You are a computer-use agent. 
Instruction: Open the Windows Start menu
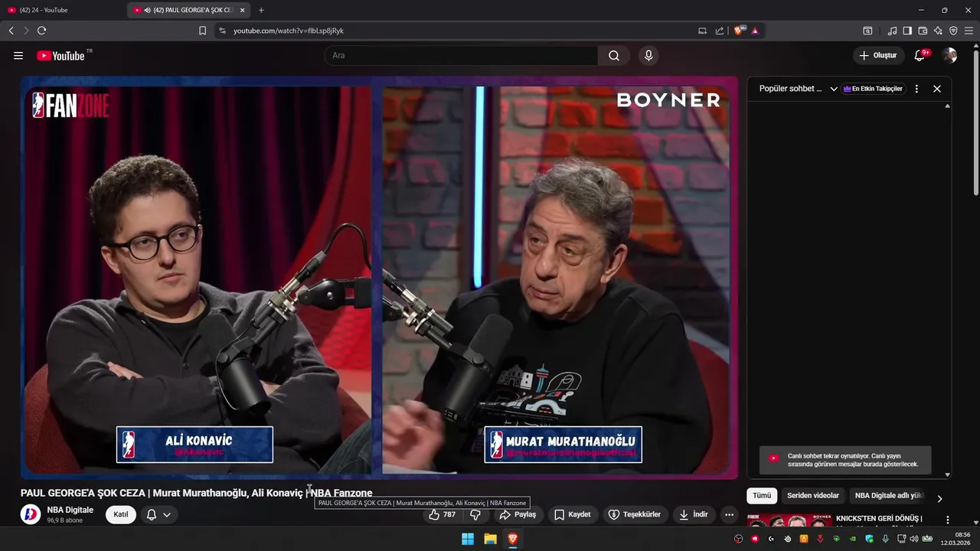click(x=468, y=539)
